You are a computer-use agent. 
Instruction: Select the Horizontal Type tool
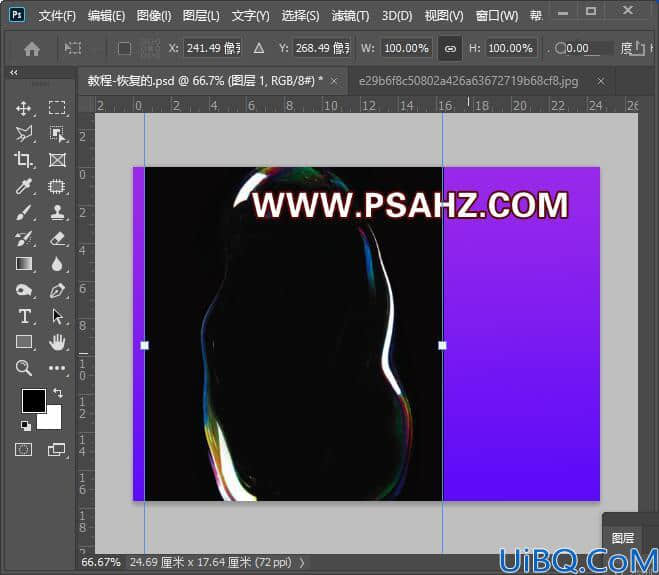point(24,316)
